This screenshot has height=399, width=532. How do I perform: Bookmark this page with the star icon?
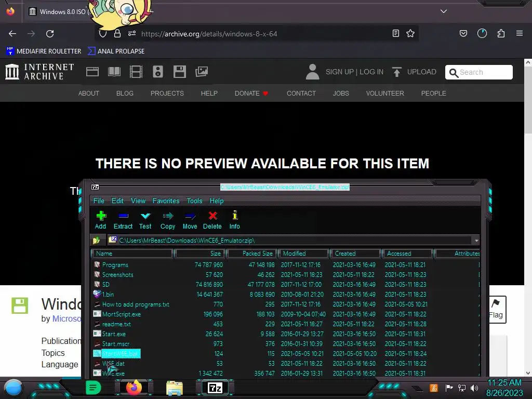pyautogui.click(x=410, y=33)
